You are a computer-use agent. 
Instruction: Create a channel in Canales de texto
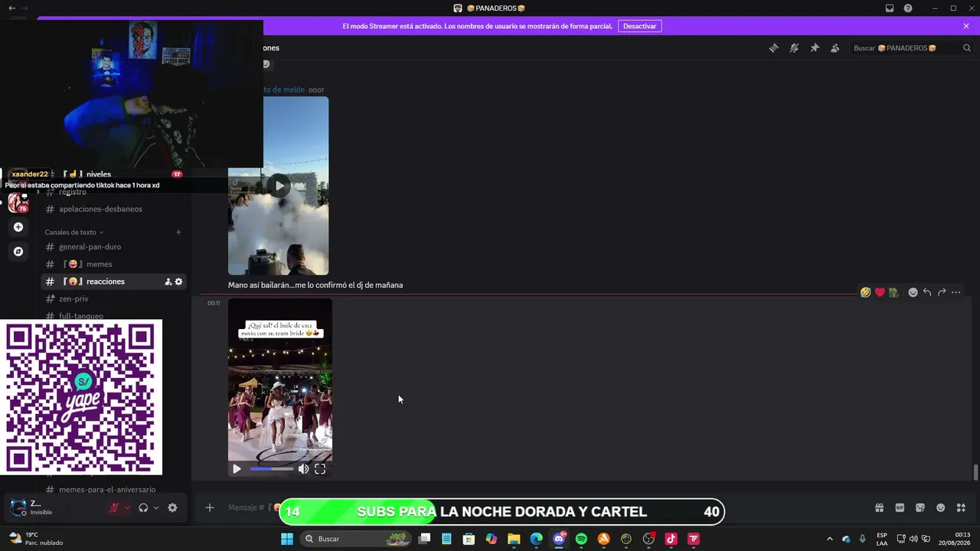coord(178,232)
